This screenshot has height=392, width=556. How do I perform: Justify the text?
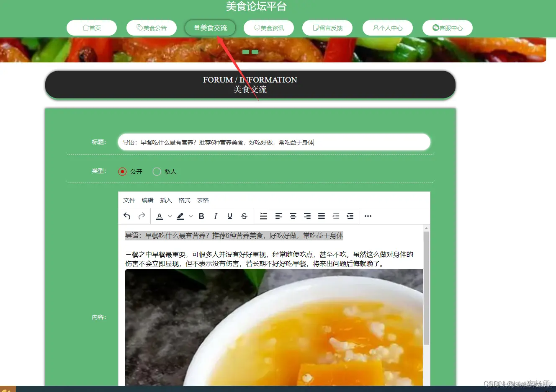322,216
